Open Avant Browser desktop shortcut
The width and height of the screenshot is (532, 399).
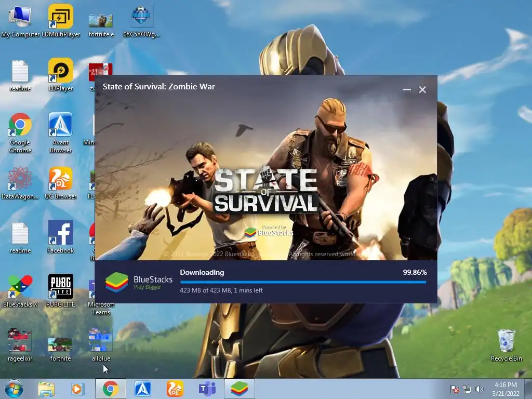coord(61,133)
